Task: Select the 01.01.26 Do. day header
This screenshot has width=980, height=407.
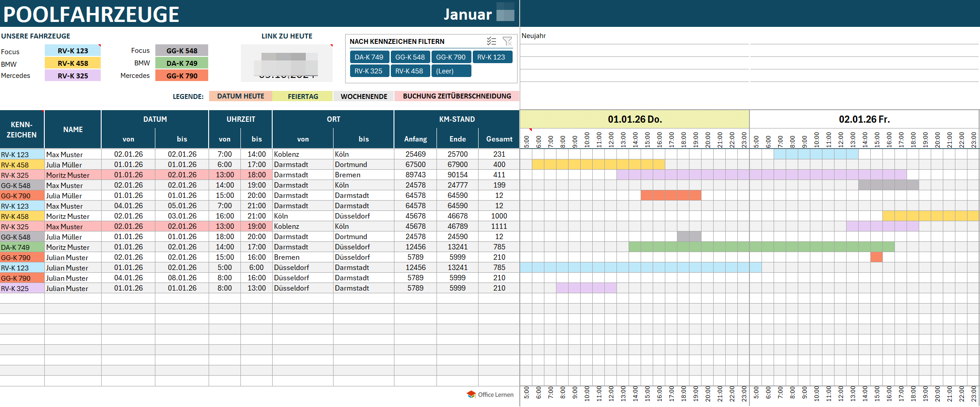Action: tap(634, 120)
